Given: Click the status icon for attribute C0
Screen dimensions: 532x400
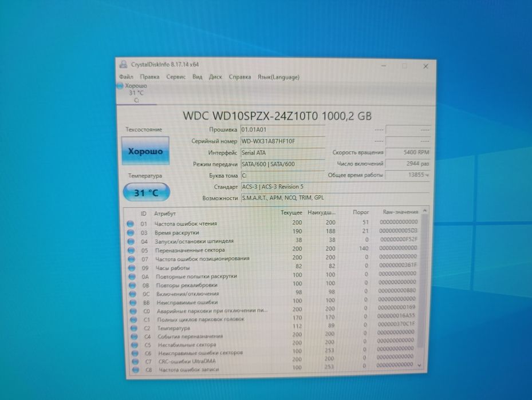Looking at the screenshot, I should 133,311.
